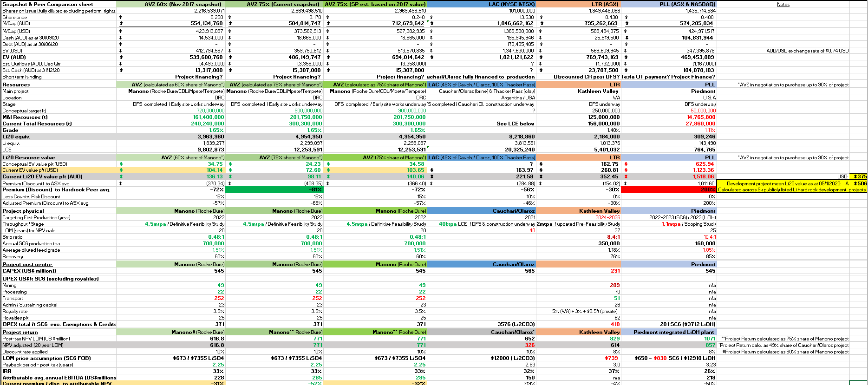The width and height of the screenshot is (868, 385).
Task: Click LAC LCE value 20,325,240
Action: [x=520, y=150]
